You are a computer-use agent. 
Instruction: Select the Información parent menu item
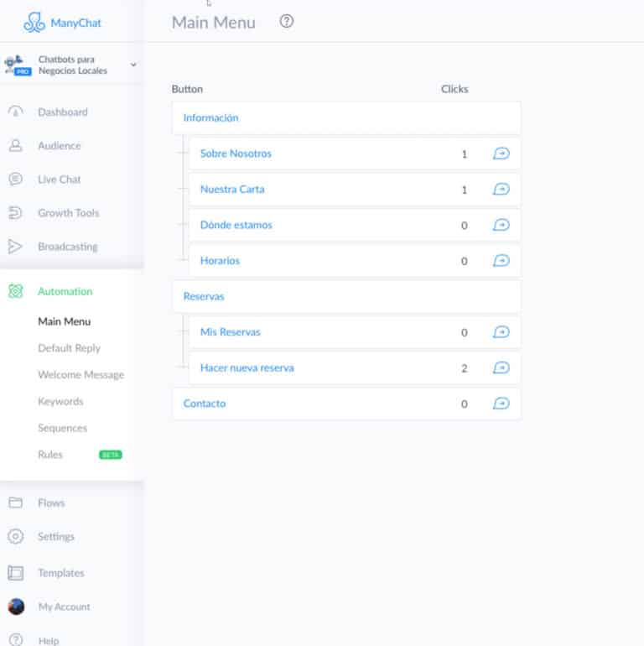click(211, 118)
